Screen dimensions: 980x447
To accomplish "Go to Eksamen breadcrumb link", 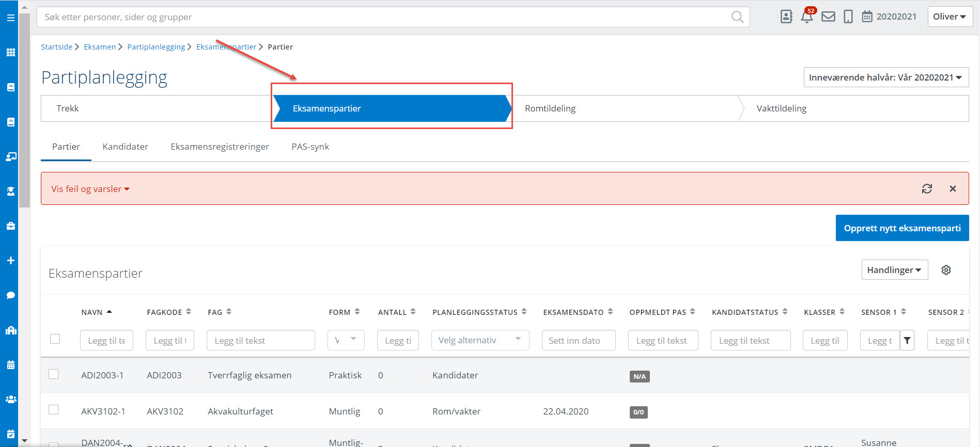I will [100, 47].
